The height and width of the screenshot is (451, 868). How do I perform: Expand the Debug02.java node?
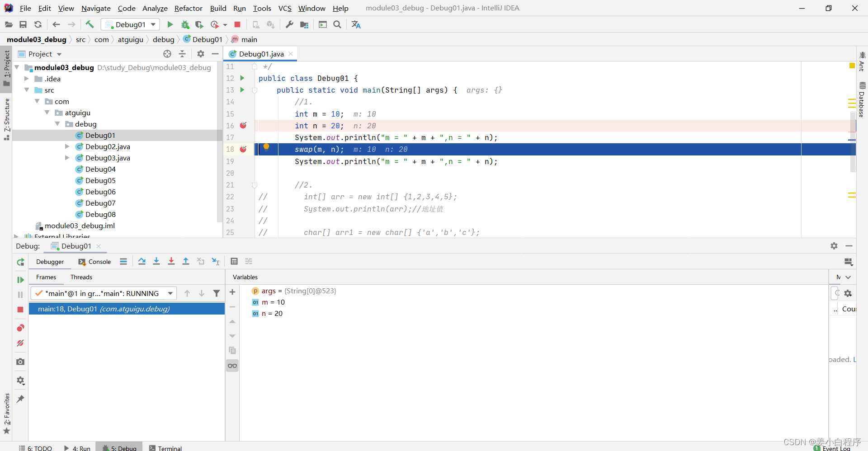click(x=67, y=146)
